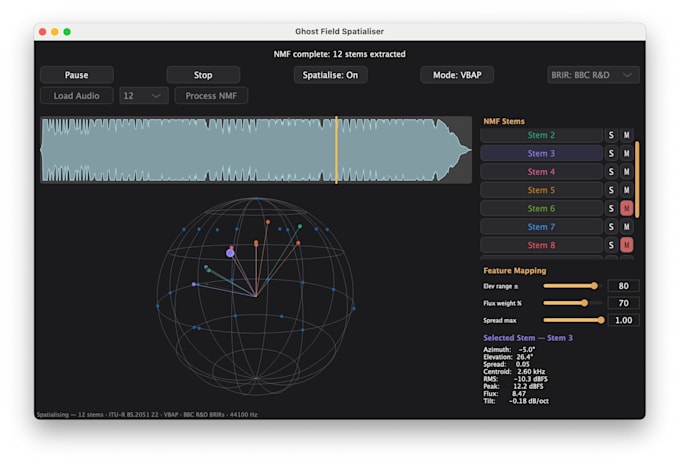Select Stem 2 in the stems list
The image size is (680, 465).
point(541,135)
